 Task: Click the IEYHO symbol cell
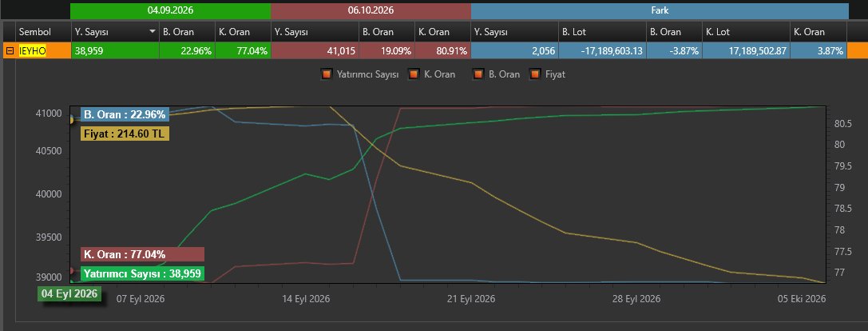[x=43, y=50]
